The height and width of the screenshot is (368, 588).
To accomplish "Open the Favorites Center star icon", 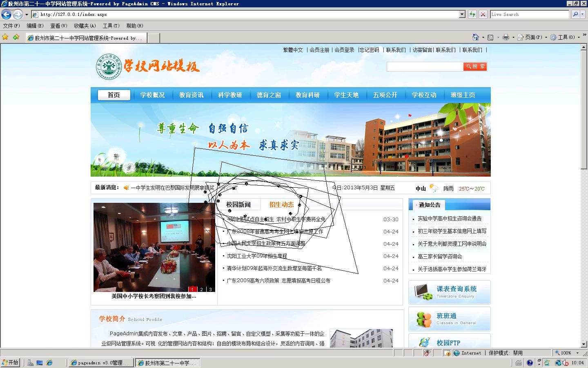I will point(5,37).
